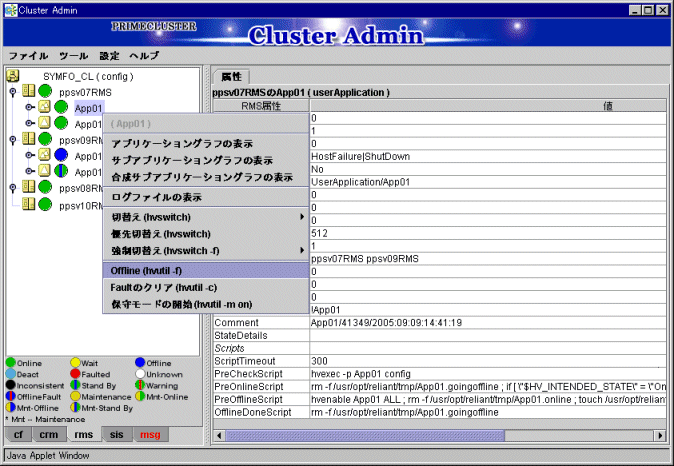Choose 優先切替え (hvswitch) entry

(206, 234)
